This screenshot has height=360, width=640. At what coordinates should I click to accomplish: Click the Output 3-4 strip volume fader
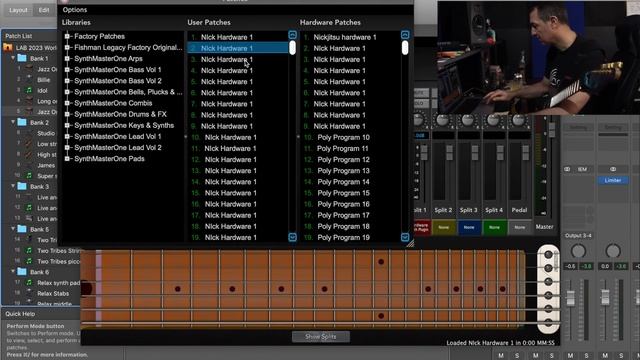pyautogui.click(x=571, y=297)
